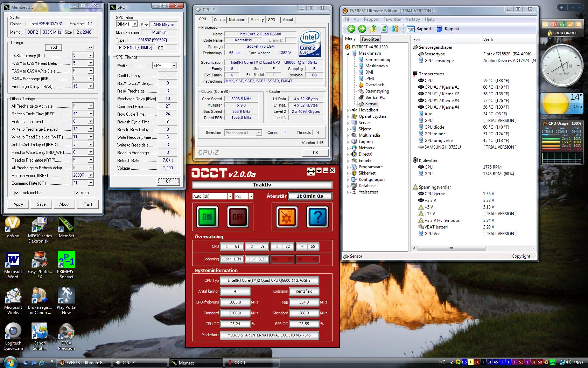Toggle Lock mchbar checkbox in MemSet

[x=16, y=193]
